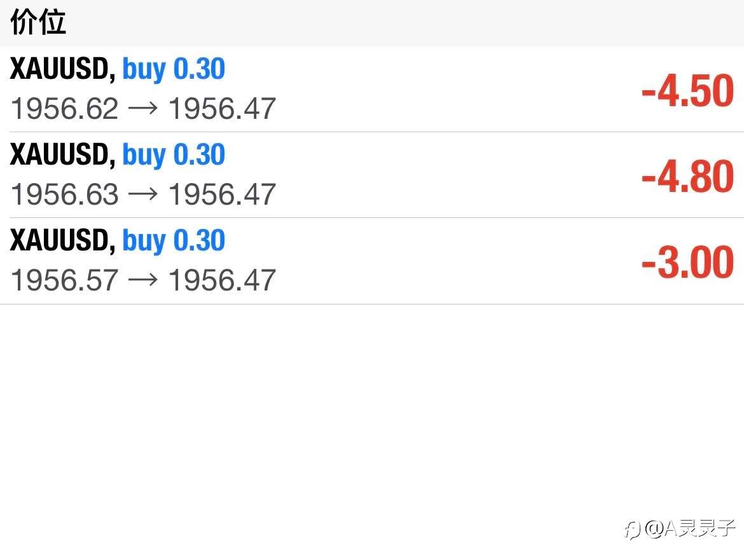
Task: Click current price 1956.47 in second row
Action: [x=222, y=195]
